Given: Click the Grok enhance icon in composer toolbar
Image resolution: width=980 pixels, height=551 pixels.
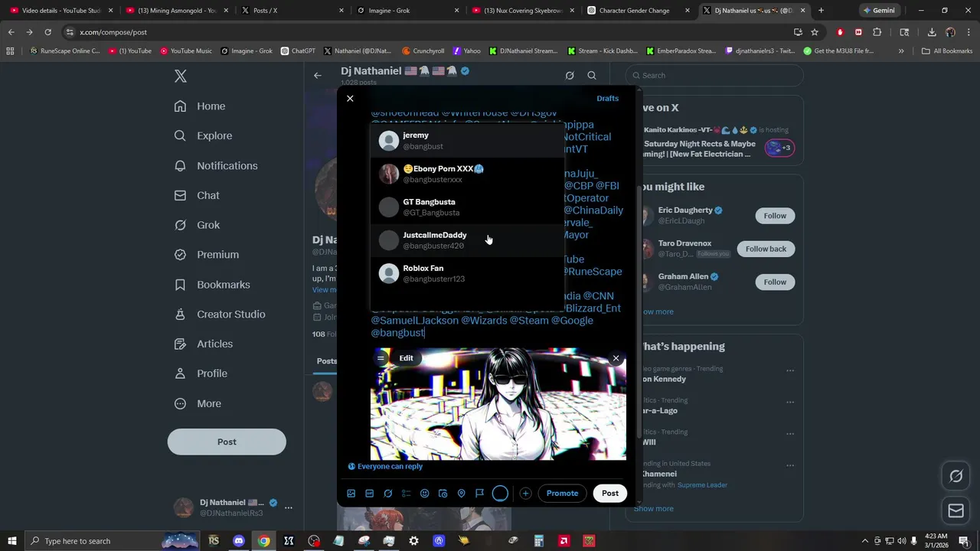Looking at the screenshot, I should 388,494.
